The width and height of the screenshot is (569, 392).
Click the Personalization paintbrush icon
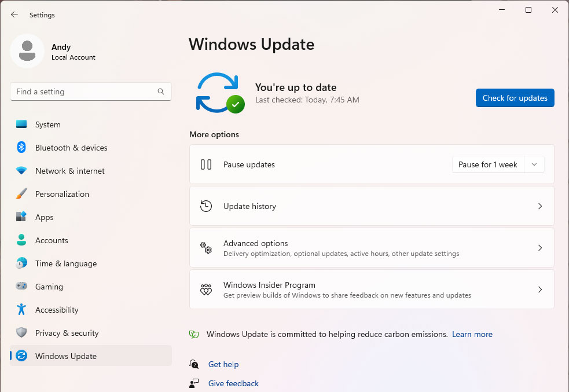[x=21, y=193]
